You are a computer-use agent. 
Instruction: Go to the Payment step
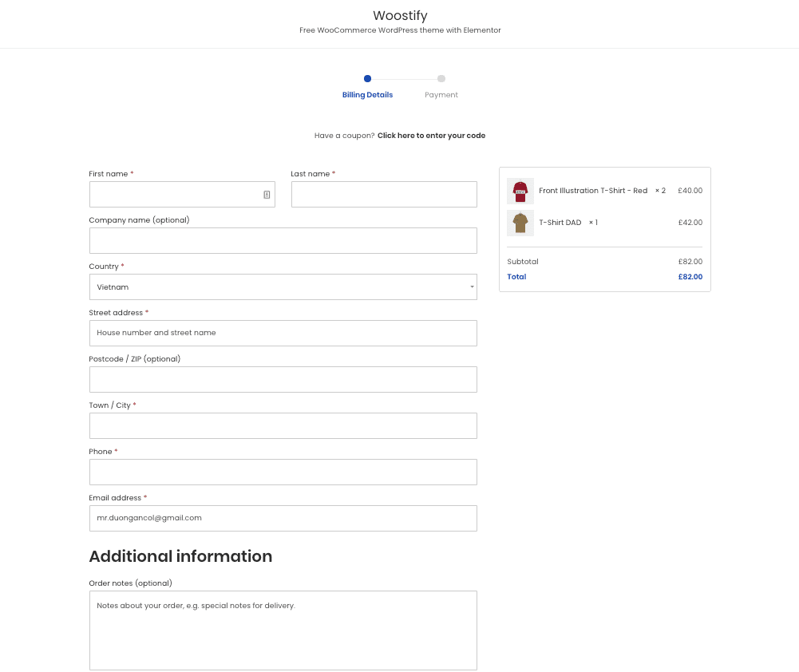coord(441,95)
